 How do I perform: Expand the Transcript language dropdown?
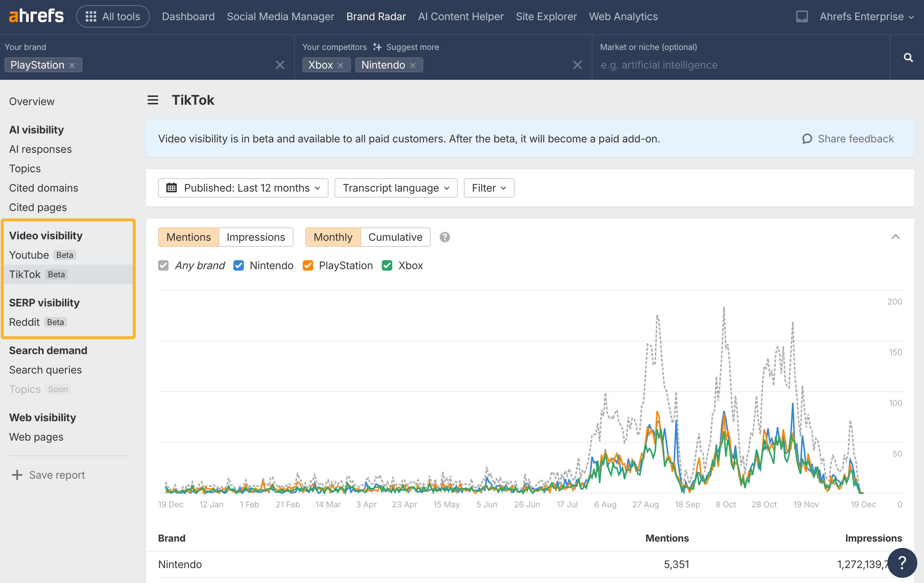click(x=396, y=188)
